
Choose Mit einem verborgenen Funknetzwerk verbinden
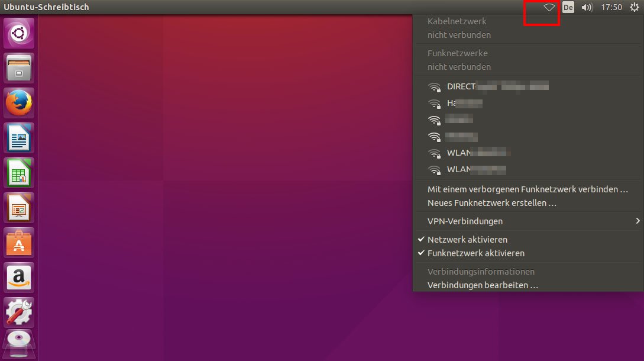pyautogui.click(x=528, y=189)
